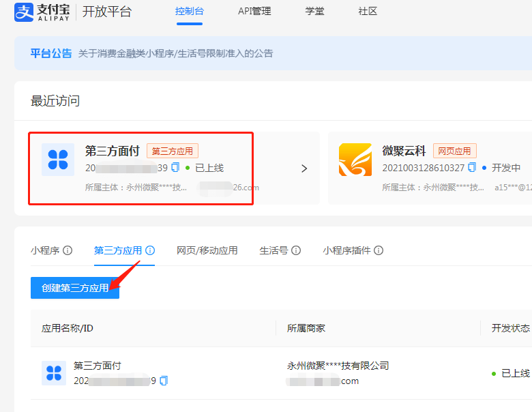
Task: Read announcement 关于消费金融类小程序/生活号限制准入的公告
Action: click(175, 53)
